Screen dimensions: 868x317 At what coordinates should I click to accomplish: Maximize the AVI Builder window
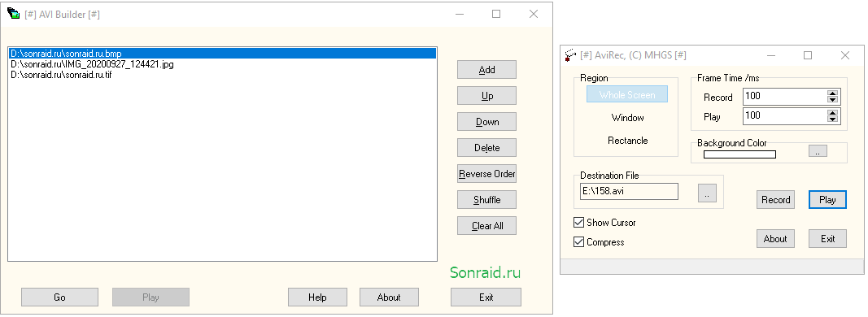pyautogui.click(x=496, y=14)
